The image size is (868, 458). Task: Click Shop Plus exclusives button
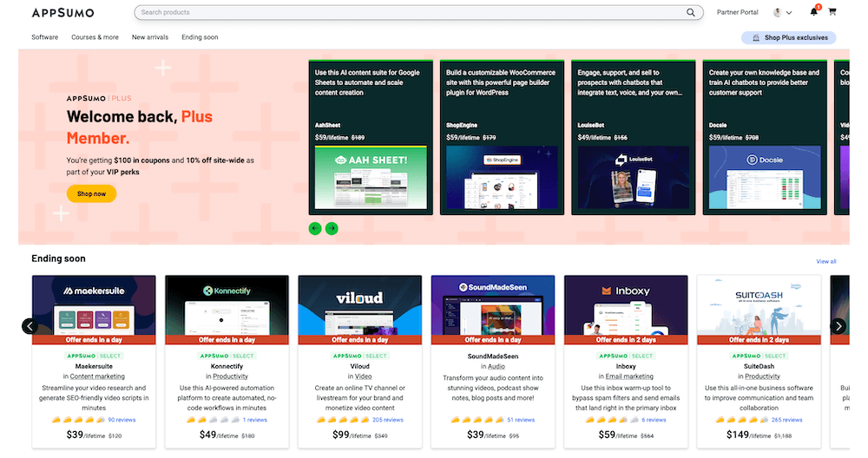[x=789, y=37]
